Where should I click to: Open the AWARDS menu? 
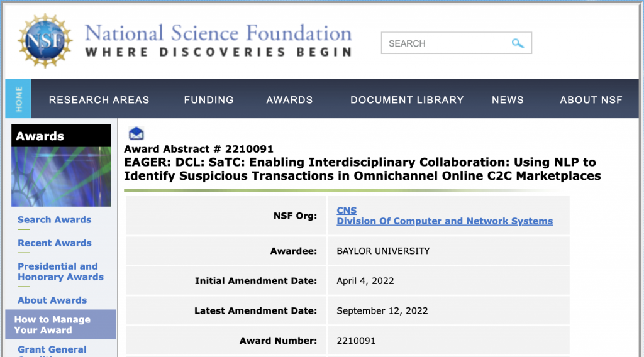pyautogui.click(x=289, y=100)
